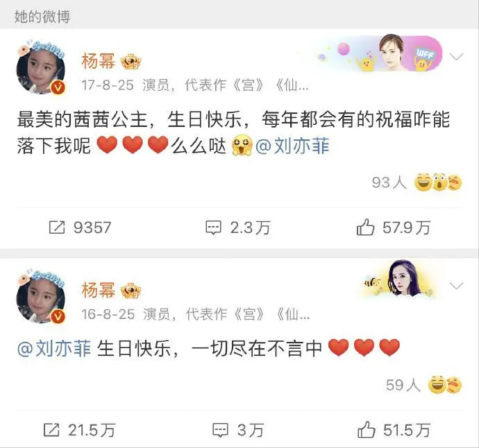Viewport: 479px width, 448px height.
Task: Click the crown membership badge in second post
Action: [x=131, y=290]
